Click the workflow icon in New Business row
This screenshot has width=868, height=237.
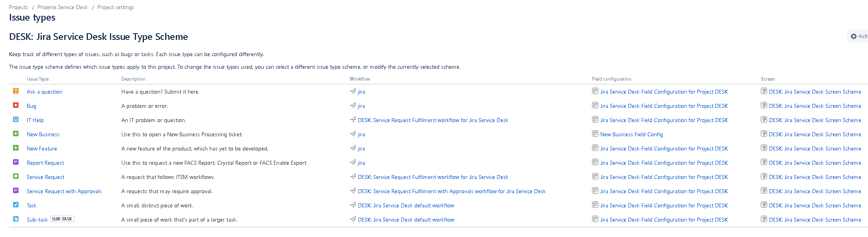353,134
